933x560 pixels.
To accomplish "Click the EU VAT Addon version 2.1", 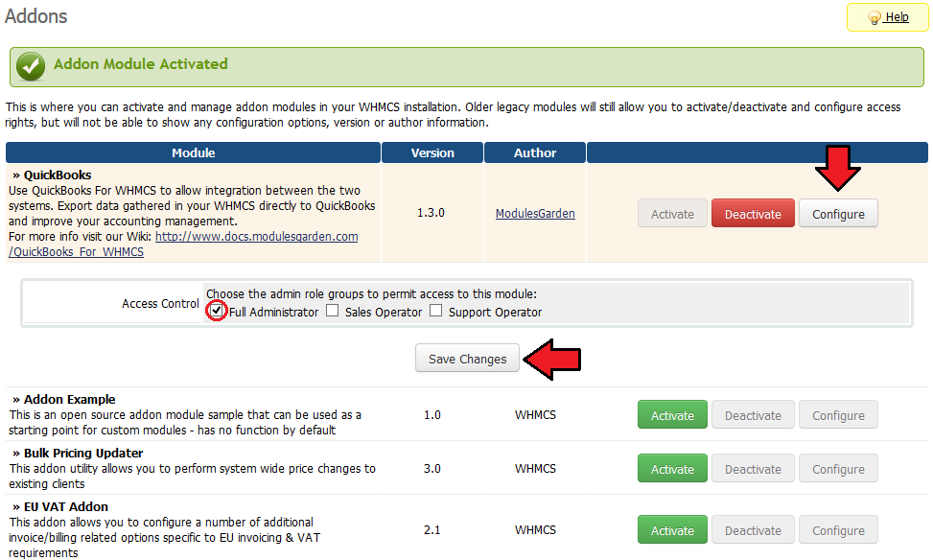I will coord(432,529).
